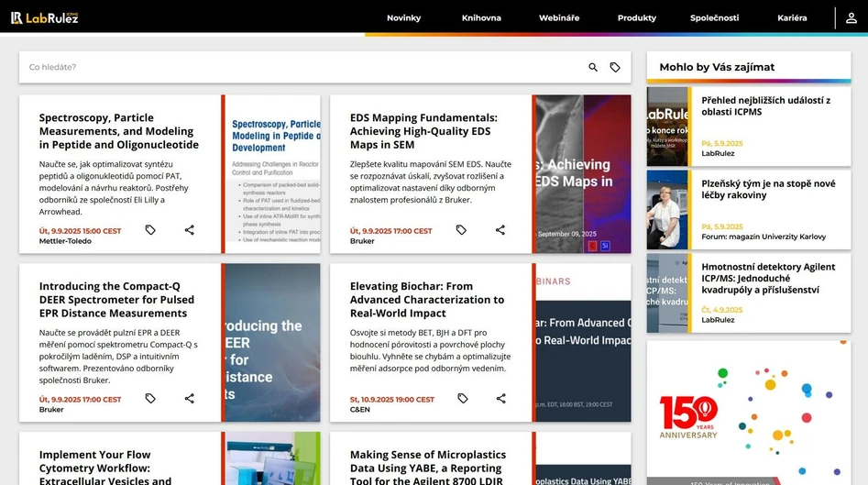Share the EDS Mapping Fundamentals webinar
868x485 pixels.
point(500,230)
